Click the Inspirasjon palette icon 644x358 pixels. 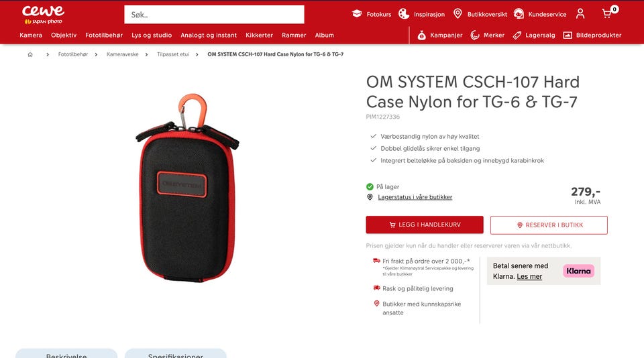(404, 14)
